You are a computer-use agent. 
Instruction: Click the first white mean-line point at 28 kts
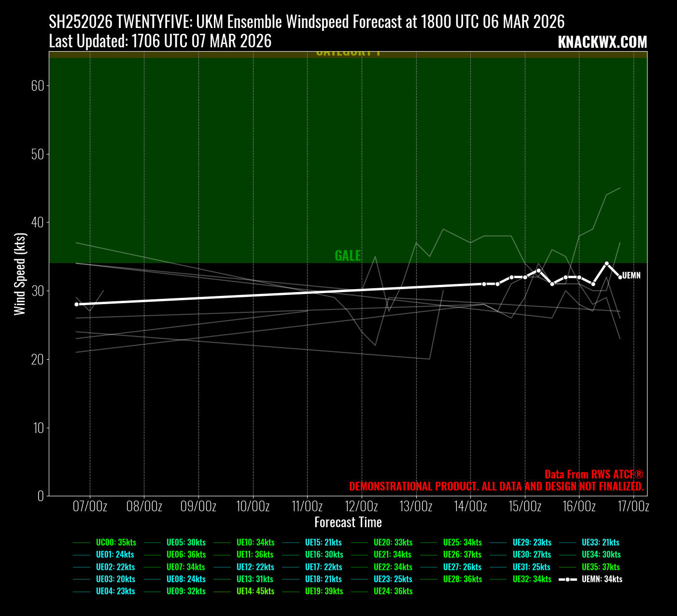[76, 304]
